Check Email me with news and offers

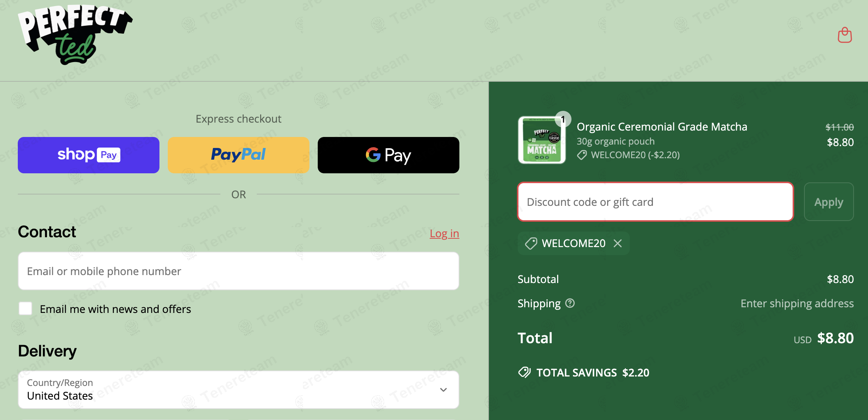pyautogui.click(x=25, y=308)
